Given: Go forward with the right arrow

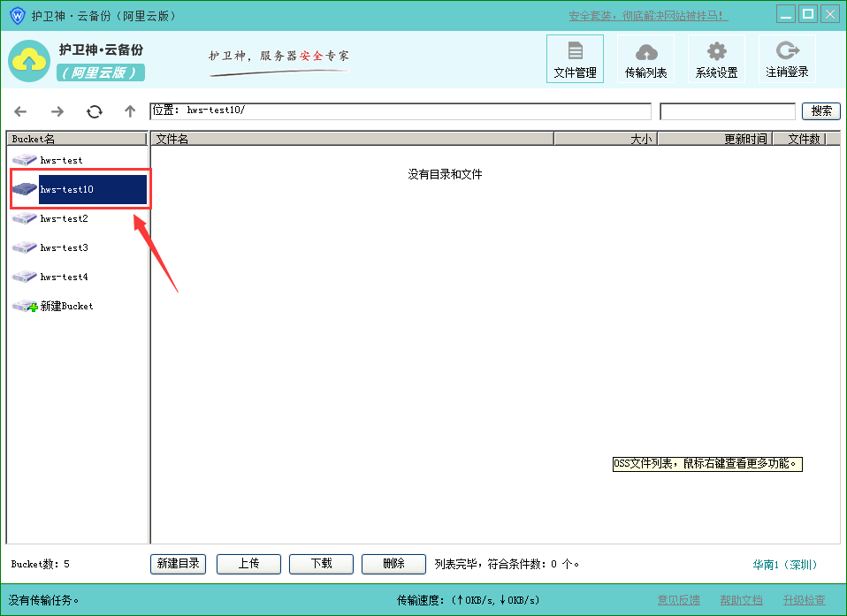Looking at the screenshot, I should 57,111.
